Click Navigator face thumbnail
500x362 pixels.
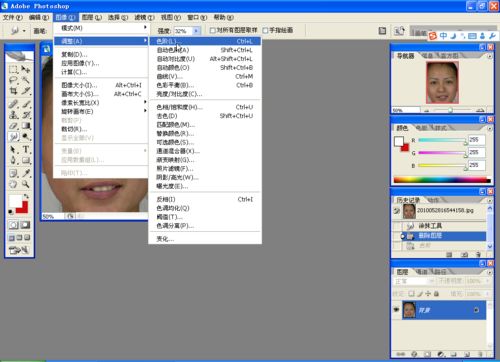click(442, 82)
